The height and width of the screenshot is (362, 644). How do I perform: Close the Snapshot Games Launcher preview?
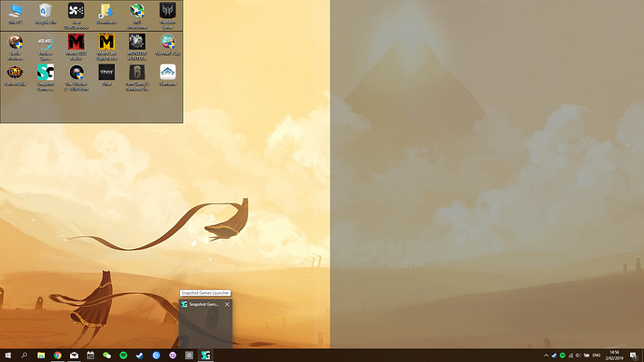coord(227,304)
